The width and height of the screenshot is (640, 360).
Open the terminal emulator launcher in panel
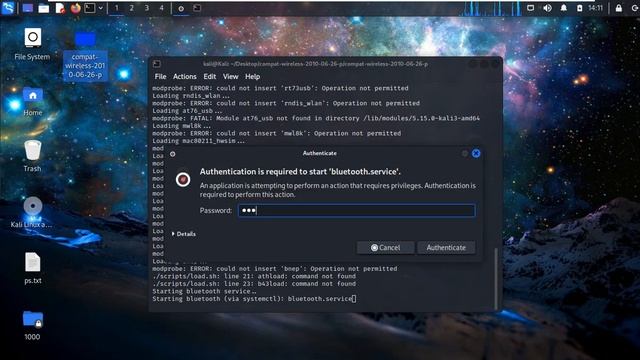(90, 8)
